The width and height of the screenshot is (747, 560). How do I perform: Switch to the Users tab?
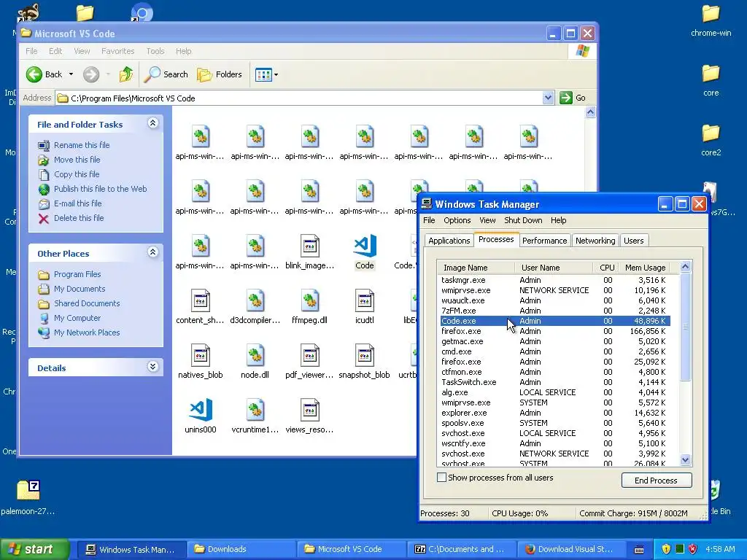coord(634,241)
